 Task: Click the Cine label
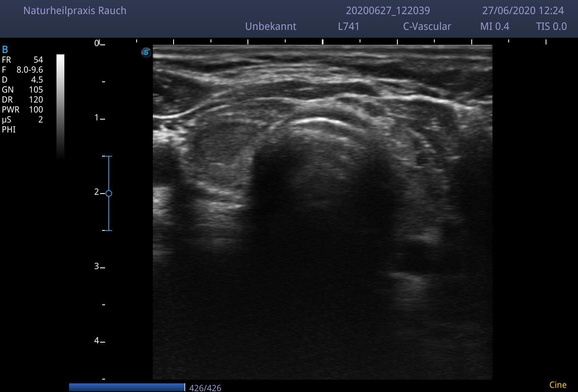click(558, 385)
